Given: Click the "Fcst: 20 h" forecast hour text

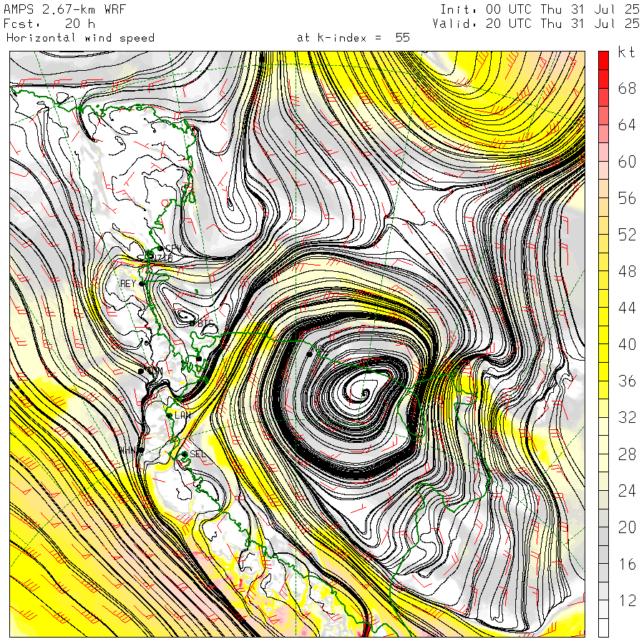Looking at the screenshot, I should click(x=49, y=24).
